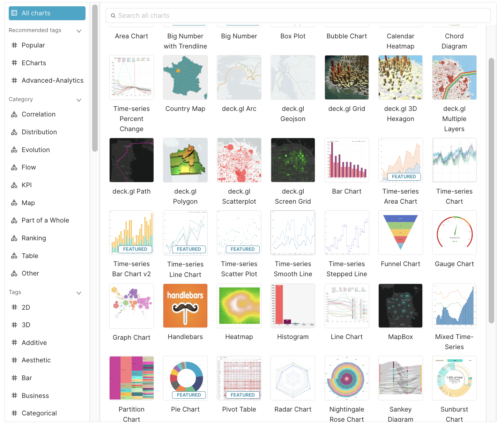This screenshot has height=429, width=504.
Task: Select the deck.gl 3D Hexagon thumbnail
Action: [x=401, y=77]
